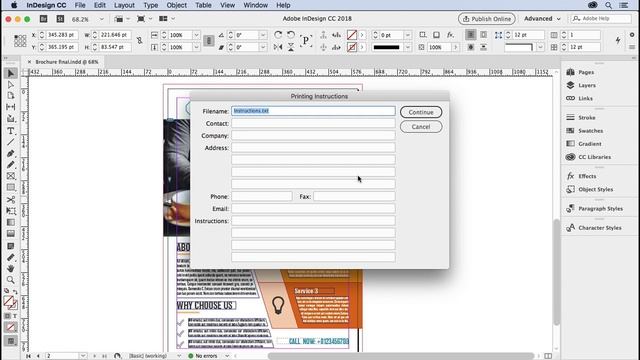Select the Selection tool in the toolbox
This screenshot has width=640, height=360.
pyautogui.click(x=11, y=73)
